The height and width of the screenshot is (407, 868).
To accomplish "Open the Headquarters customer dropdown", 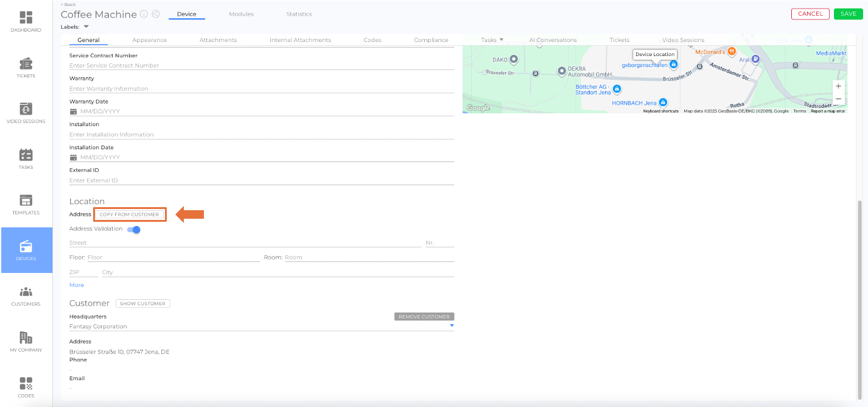I will pyautogui.click(x=451, y=326).
